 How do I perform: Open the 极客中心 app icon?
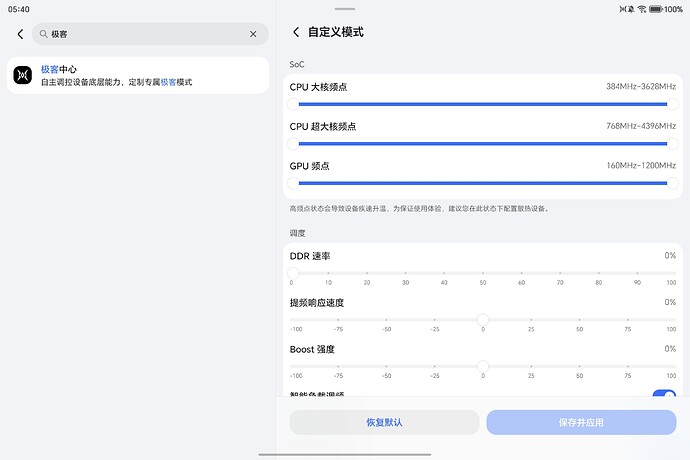(24, 75)
